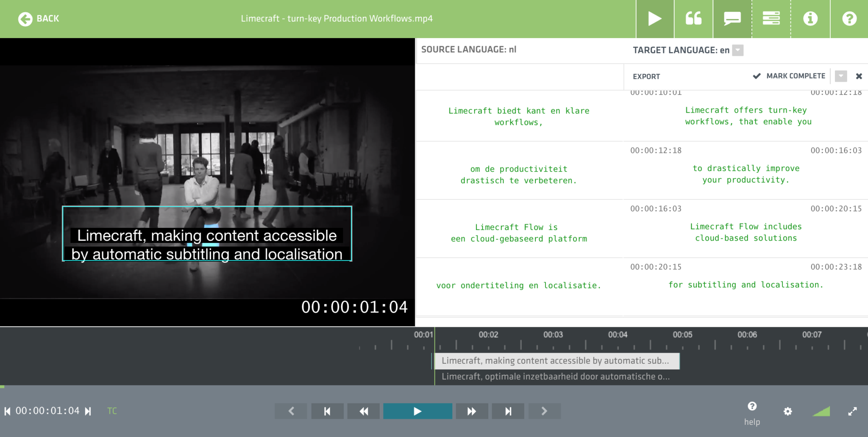Screen dimensions: 868x437
Task: Open the Export menu
Action: coord(646,77)
